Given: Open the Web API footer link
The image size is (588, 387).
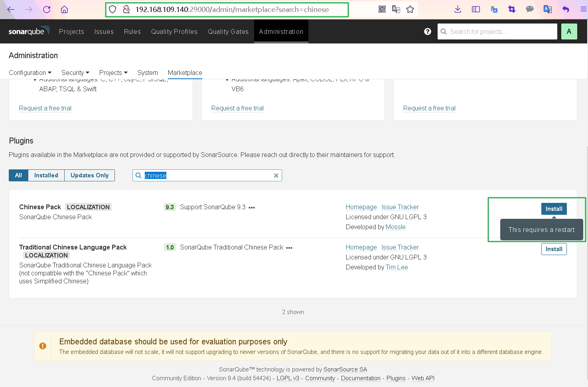Looking at the screenshot, I should pyautogui.click(x=423, y=378).
